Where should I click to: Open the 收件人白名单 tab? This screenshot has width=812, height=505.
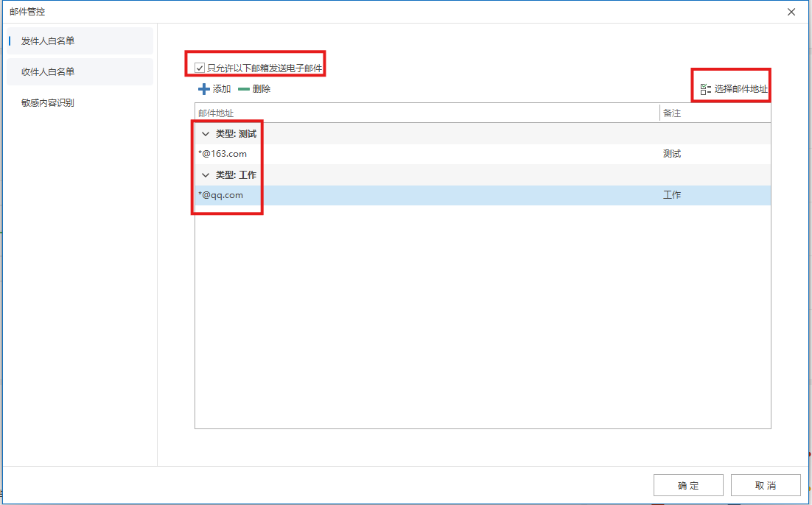(x=48, y=72)
